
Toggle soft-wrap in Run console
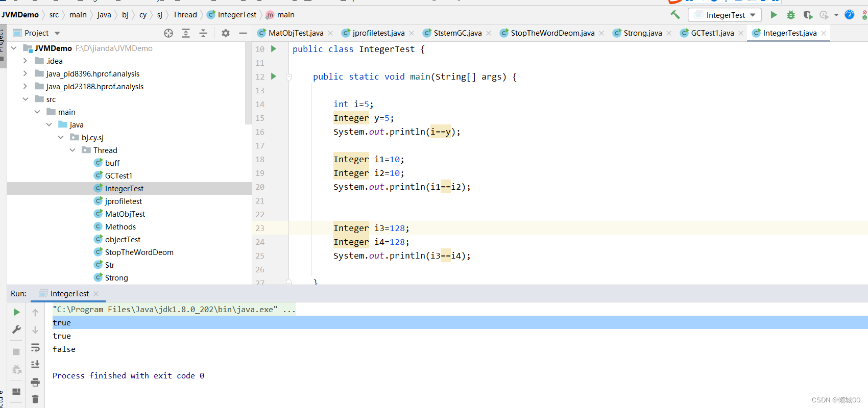tap(35, 348)
